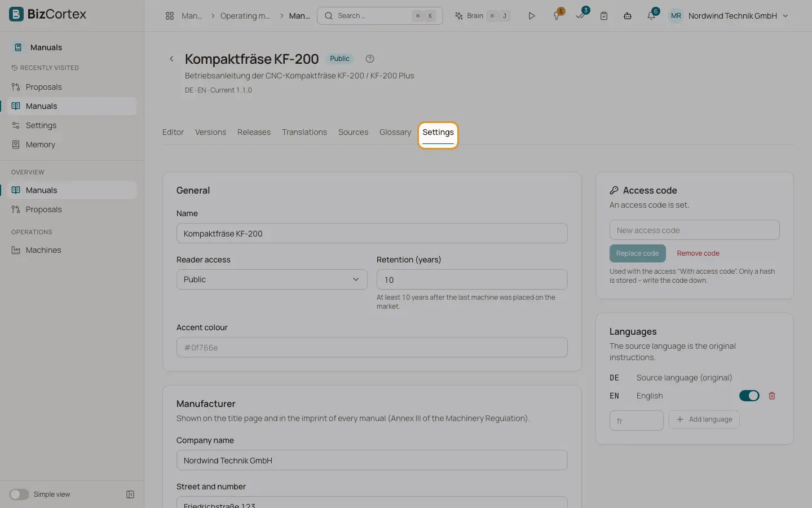Expand the Nordwind Technik GmbH account menu

729,16
